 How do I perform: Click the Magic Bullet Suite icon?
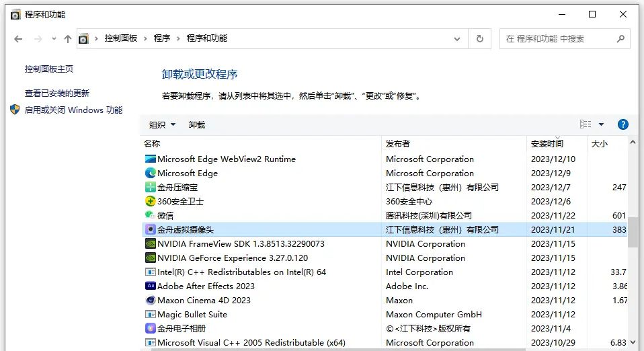pyautogui.click(x=151, y=315)
